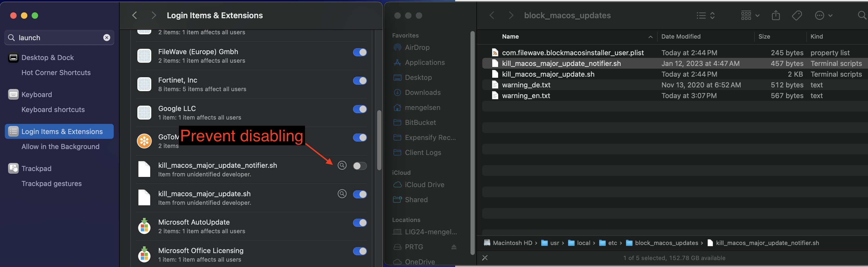Click the Finder search magnifier
Viewport: 868px width, 267px height.
tap(862, 16)
